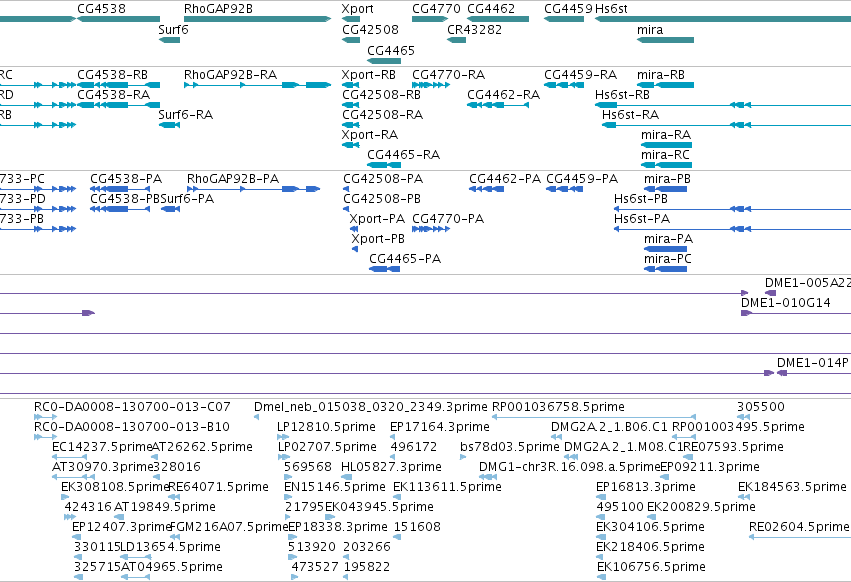Image resolution: width=851 pixels, height=582 pixels.
Task: Click transcript mira-RB
Action: coord(661,74)
